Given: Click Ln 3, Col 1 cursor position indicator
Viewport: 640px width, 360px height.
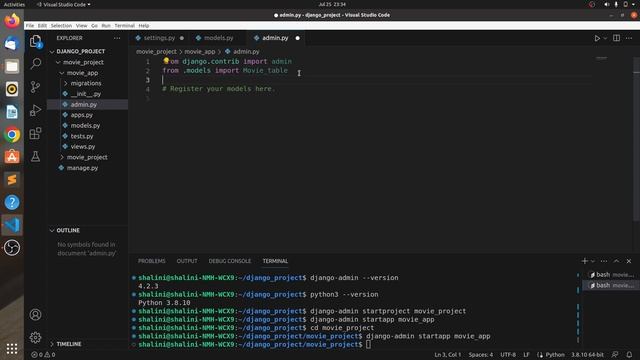Looking at the screenshot, I should pos(448,355).
